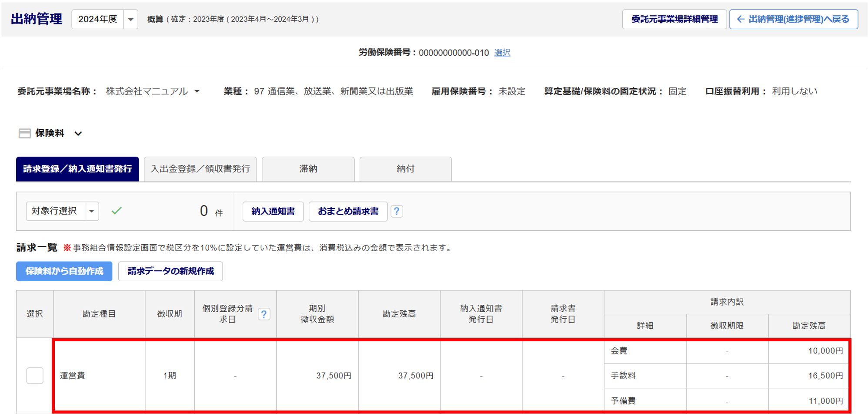The height and width of the screenshot is (414, 868).
Task: Click the 納入通知書 button
Action: [x=273, y=212]
